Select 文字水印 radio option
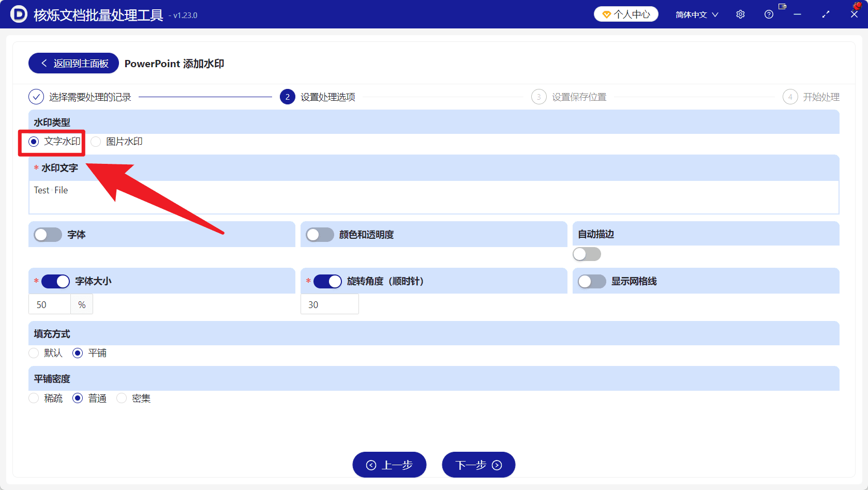868x490 pixels. click(x=34, y=142)
